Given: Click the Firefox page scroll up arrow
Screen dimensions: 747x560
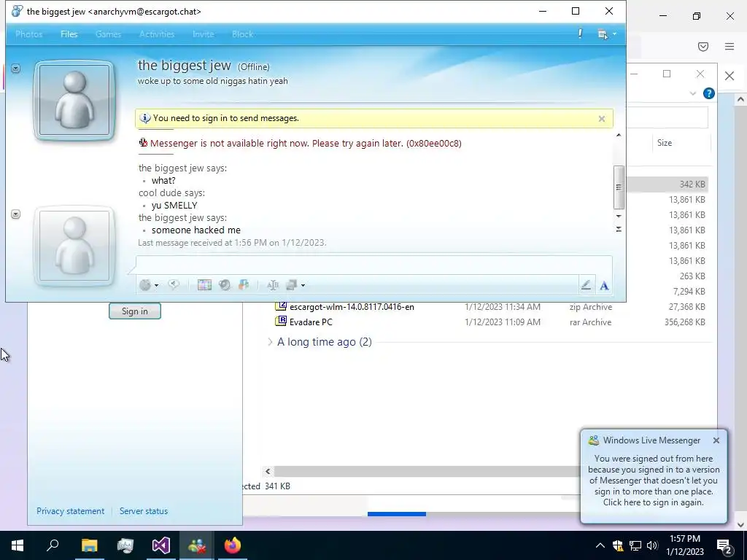Looking at the screenshot, I should [x=740, y=99].
